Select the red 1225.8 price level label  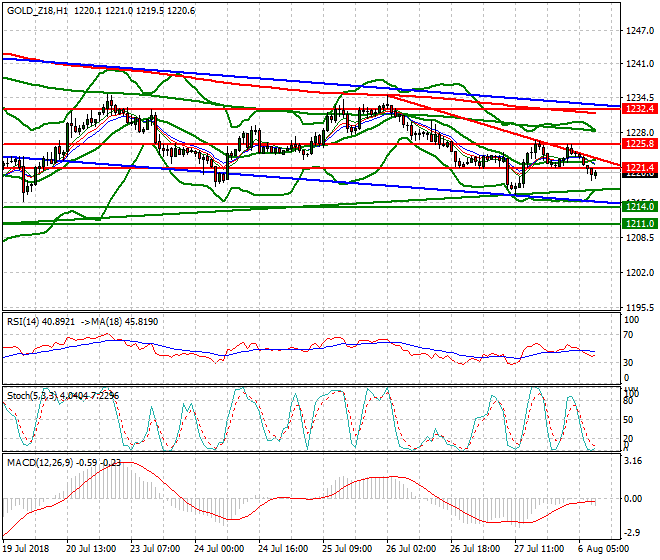[639, 144]
